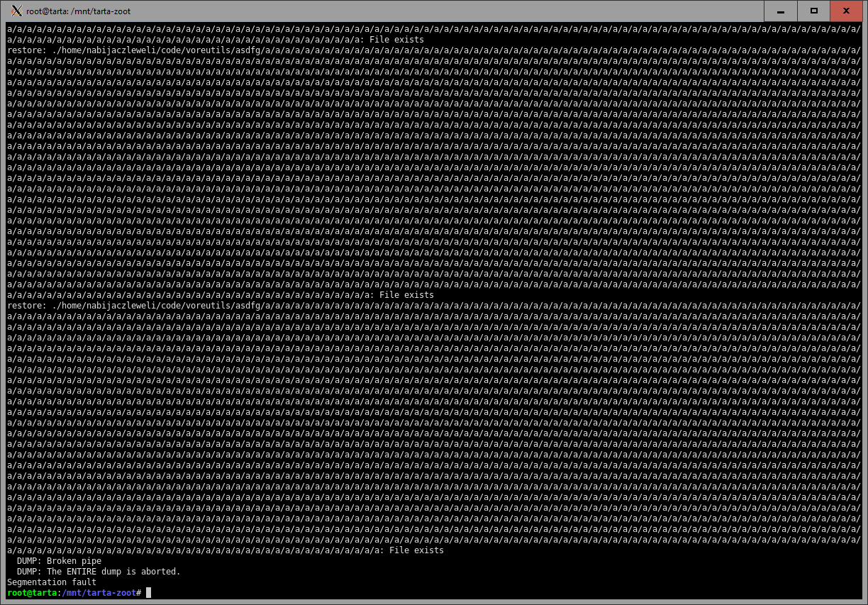Screen dimensions: 868x605
Task: Click 'asdfg' in the first restore path
Action: coord(250,50)
